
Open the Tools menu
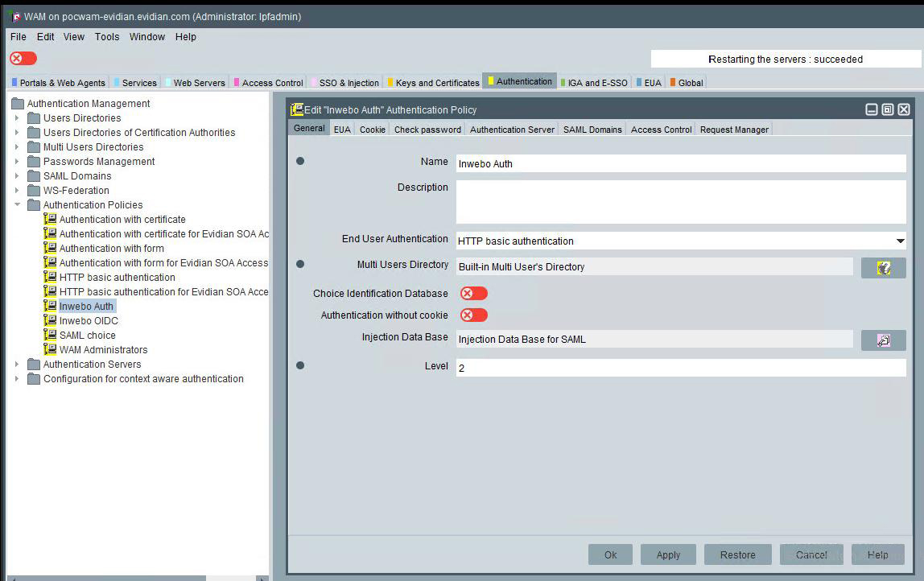(106, 37)
